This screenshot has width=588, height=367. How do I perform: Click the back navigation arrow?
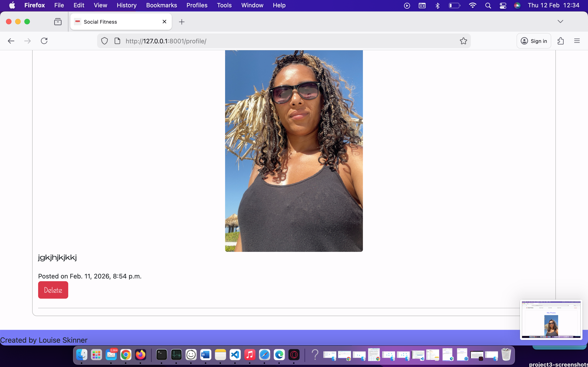[x=11, y=41]
